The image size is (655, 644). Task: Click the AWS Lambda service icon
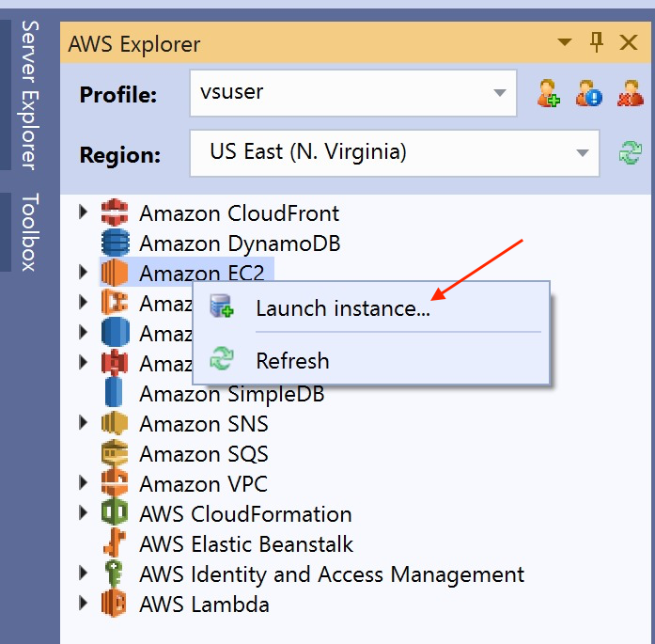click(114, 604)
